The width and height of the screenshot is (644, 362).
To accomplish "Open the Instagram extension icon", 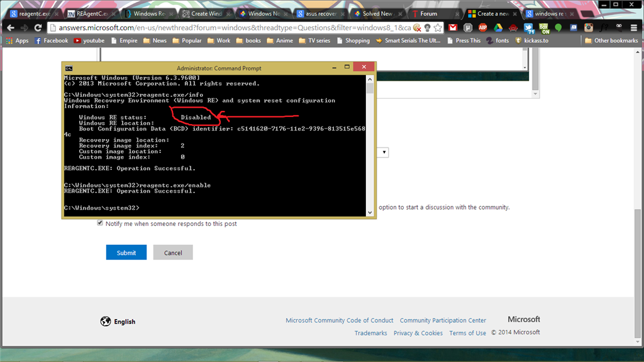I will 589,28.
